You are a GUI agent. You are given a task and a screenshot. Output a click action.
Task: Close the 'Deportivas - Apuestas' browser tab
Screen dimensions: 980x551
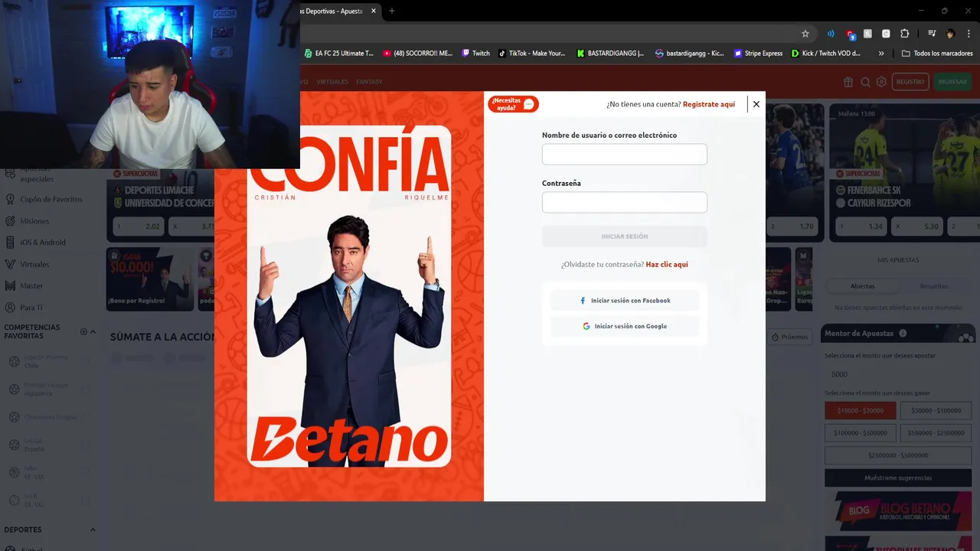click(374, 11)
